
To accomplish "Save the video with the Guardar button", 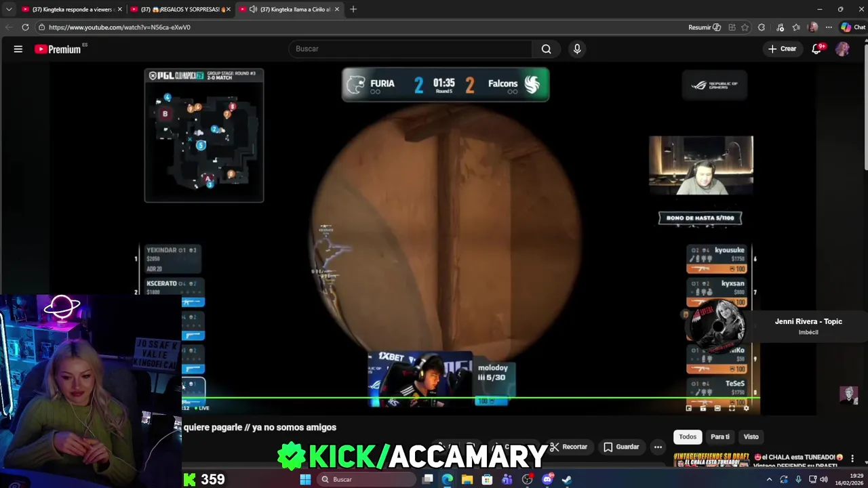I will point(621,447).
